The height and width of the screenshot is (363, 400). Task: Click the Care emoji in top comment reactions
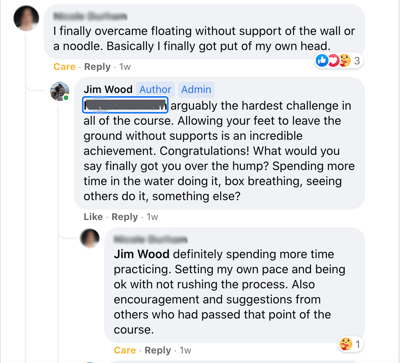pyautogui.click(x=345, y=60)
